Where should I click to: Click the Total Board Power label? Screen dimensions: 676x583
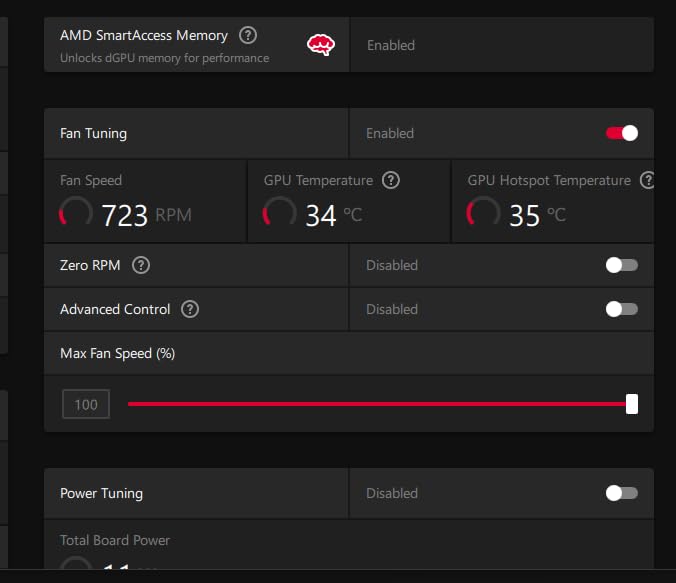pyautogui.click(x=115, y=540)
